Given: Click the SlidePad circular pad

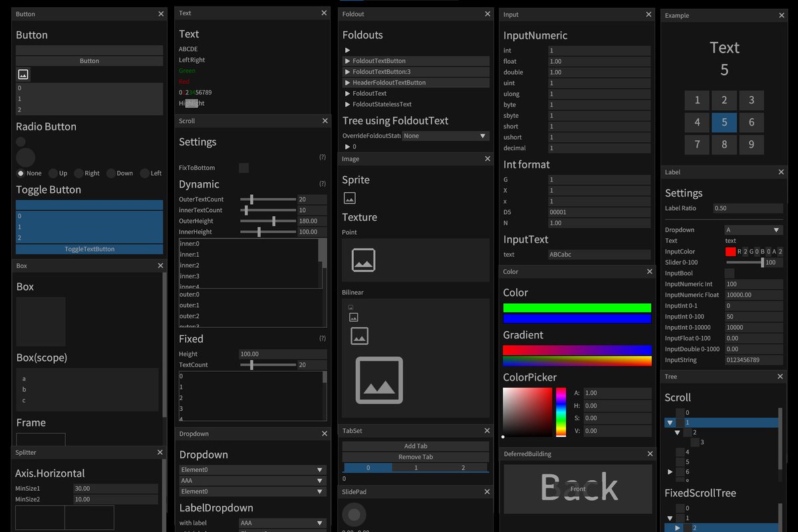Looking at the screenshot, I should point(354,514).
